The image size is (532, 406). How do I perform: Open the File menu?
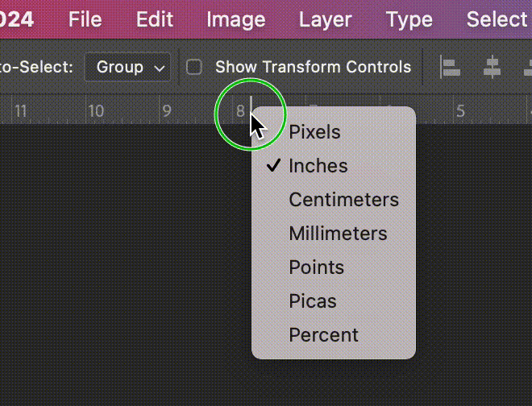[85, 19]
